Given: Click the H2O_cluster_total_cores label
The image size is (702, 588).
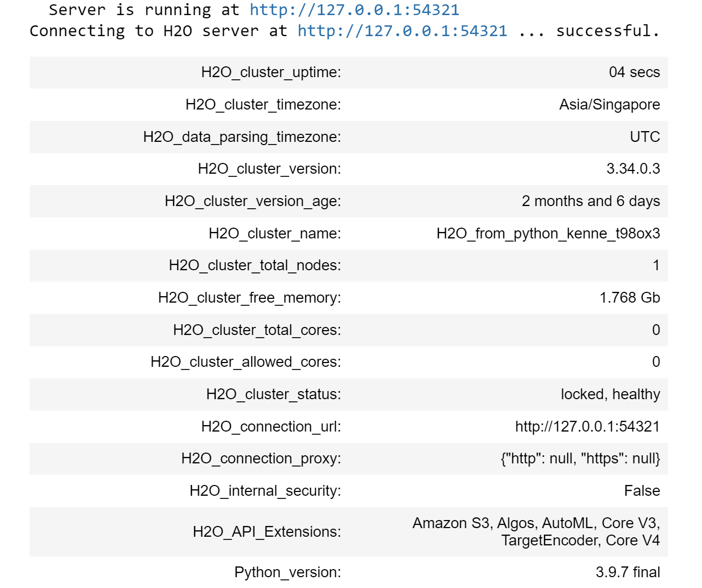Looking at the screenshot, I should point(257,330).
